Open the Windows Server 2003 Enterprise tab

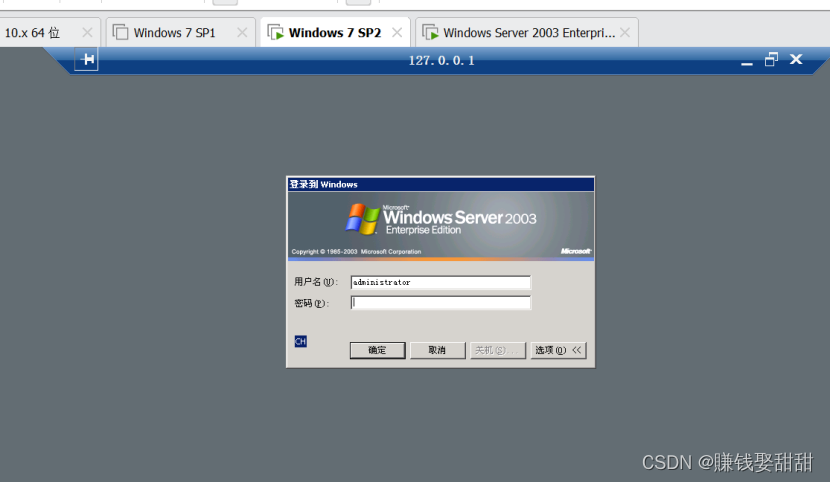[x=529, y=33]
